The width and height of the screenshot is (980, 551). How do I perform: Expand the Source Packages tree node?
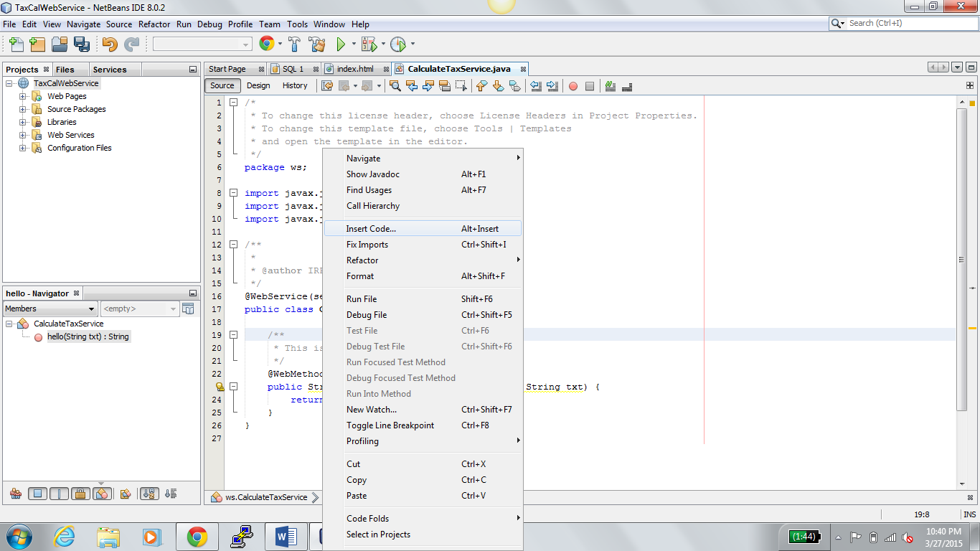pos(23,109)
